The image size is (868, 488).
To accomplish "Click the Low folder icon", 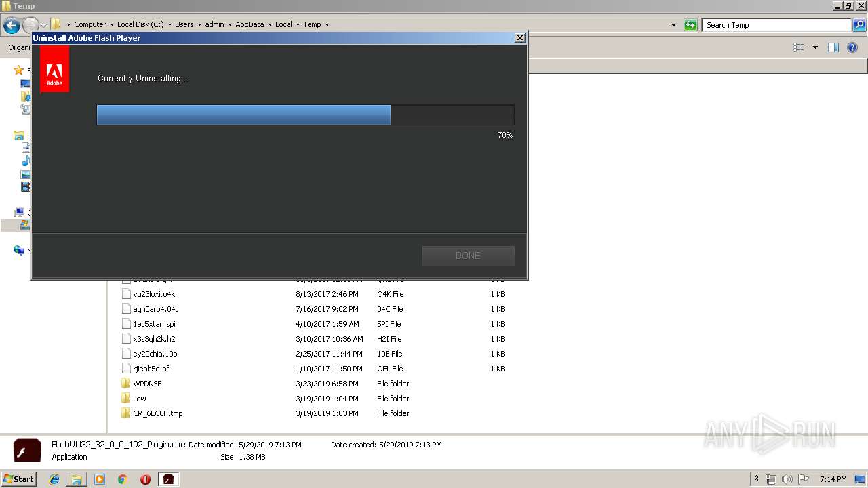I will pos(125,398).
